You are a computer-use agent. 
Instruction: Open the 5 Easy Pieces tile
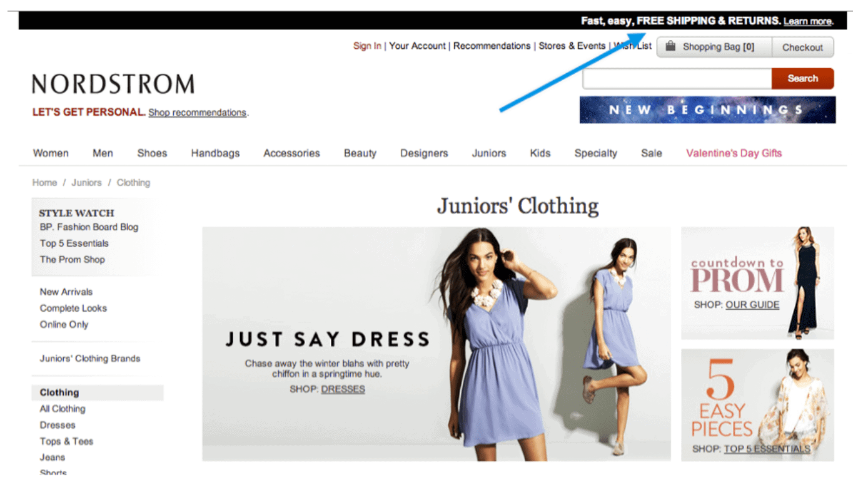click(757, 405)
